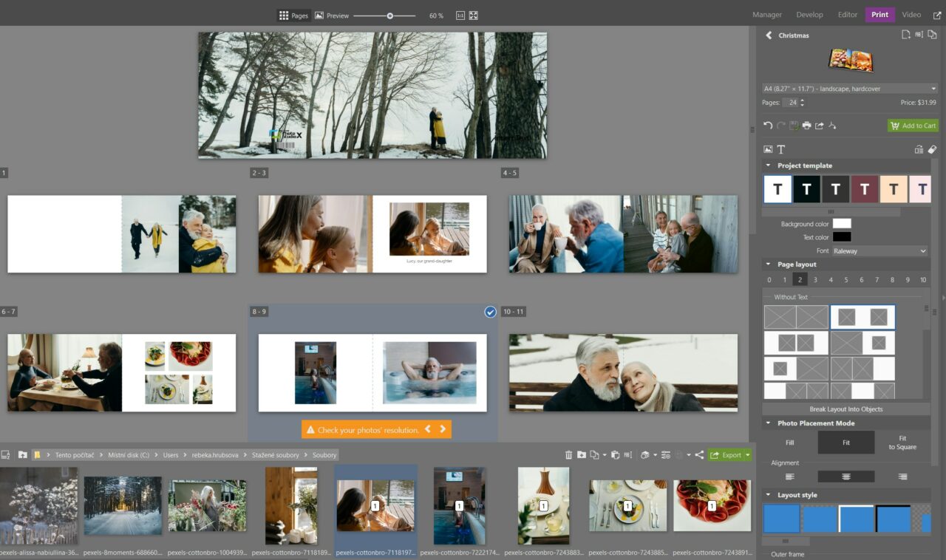Click the zoom slider handle
946x560 pixels.
[x=390, y=16]
